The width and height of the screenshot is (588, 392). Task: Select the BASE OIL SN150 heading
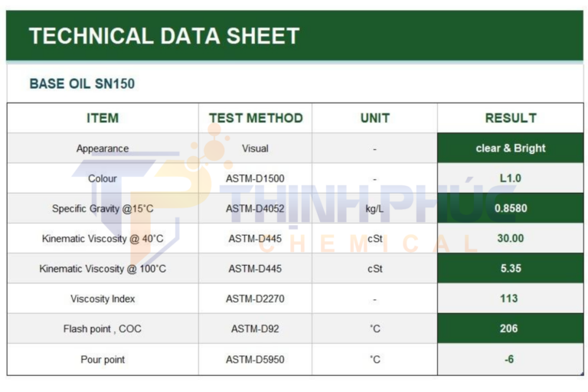coord(82,83)
